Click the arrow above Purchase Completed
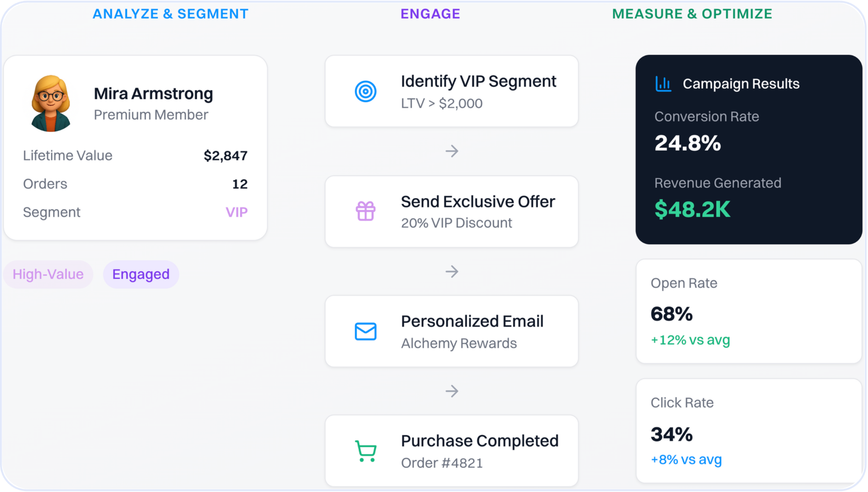This screenshot has width=868, height=492. [x=452, y=391]
